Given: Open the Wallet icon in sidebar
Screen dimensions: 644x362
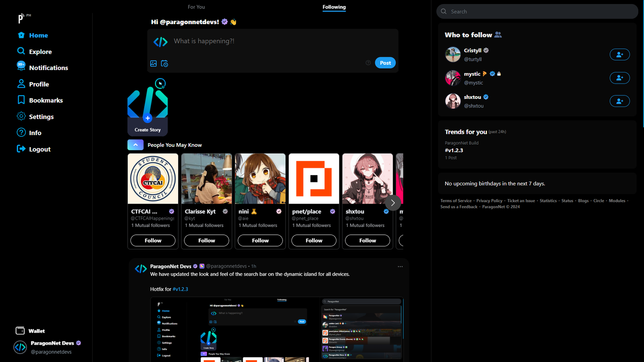Looking at the screenshot, I should point(20,331).
